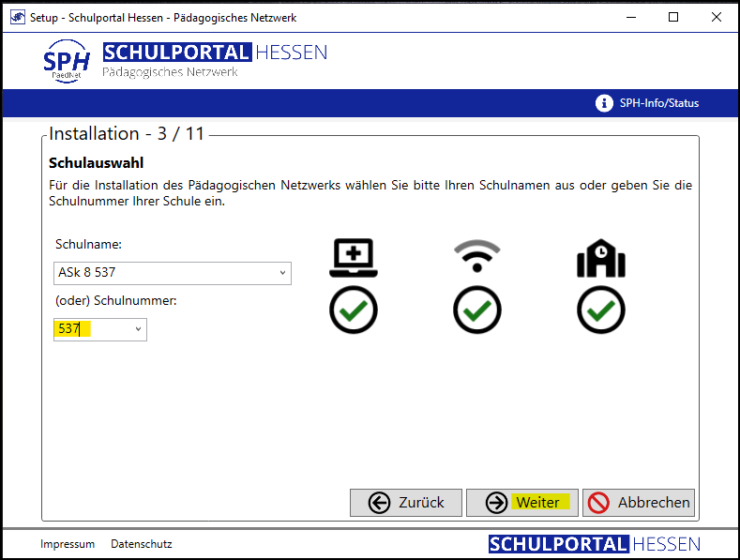Click the school building icon
The height and width of the screenshot is (560, 740).
pyautogui.click(x=601, y=258)
